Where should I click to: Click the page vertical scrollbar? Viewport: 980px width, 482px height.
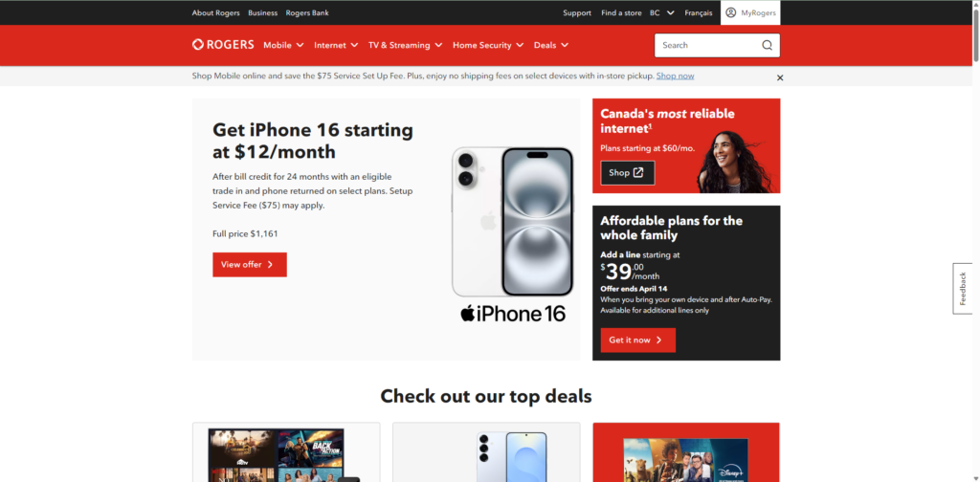[975, 241]
